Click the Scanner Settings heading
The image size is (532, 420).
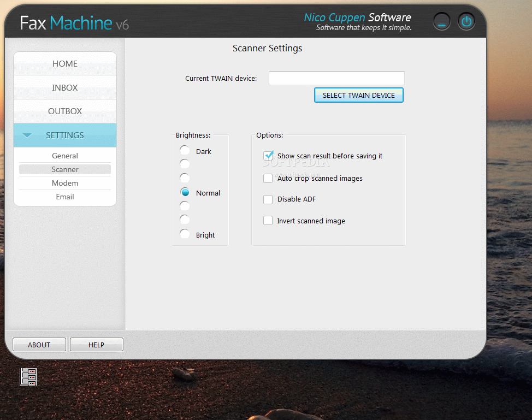[x=267, y=48]
